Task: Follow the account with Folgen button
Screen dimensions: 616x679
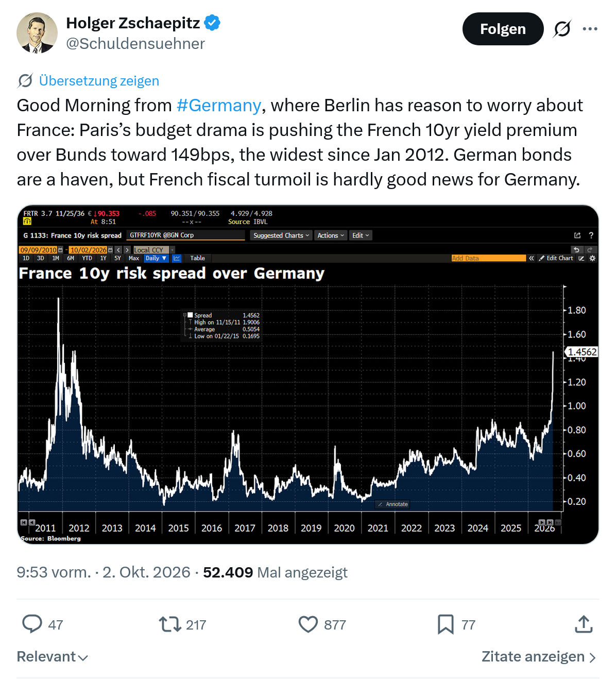Action: [503, 29]
